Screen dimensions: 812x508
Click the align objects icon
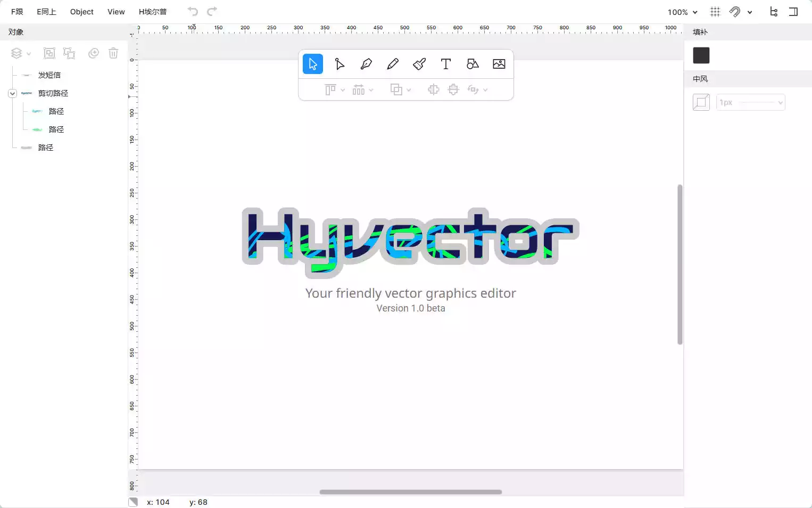[x=330, y=89]
